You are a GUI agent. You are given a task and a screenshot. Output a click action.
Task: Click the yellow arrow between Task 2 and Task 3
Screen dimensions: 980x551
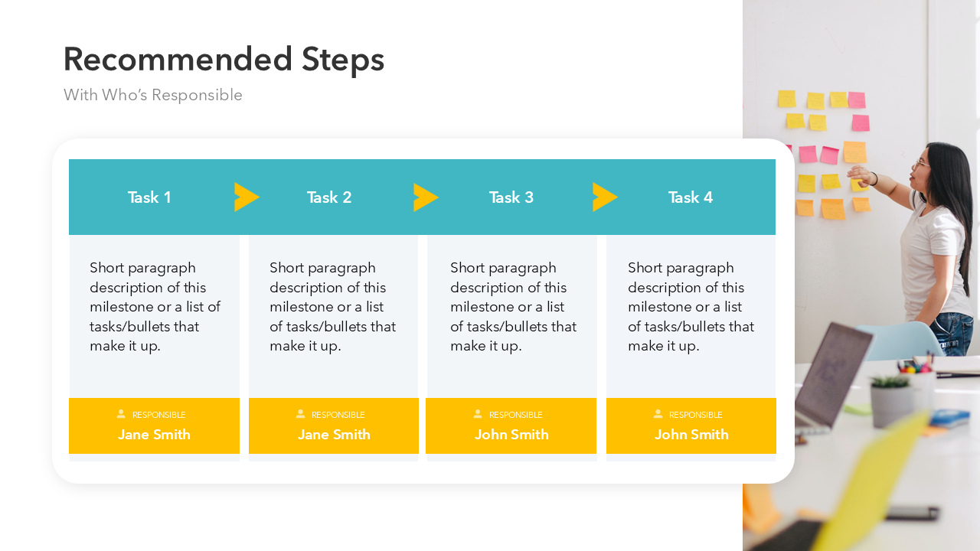point(424,197)
